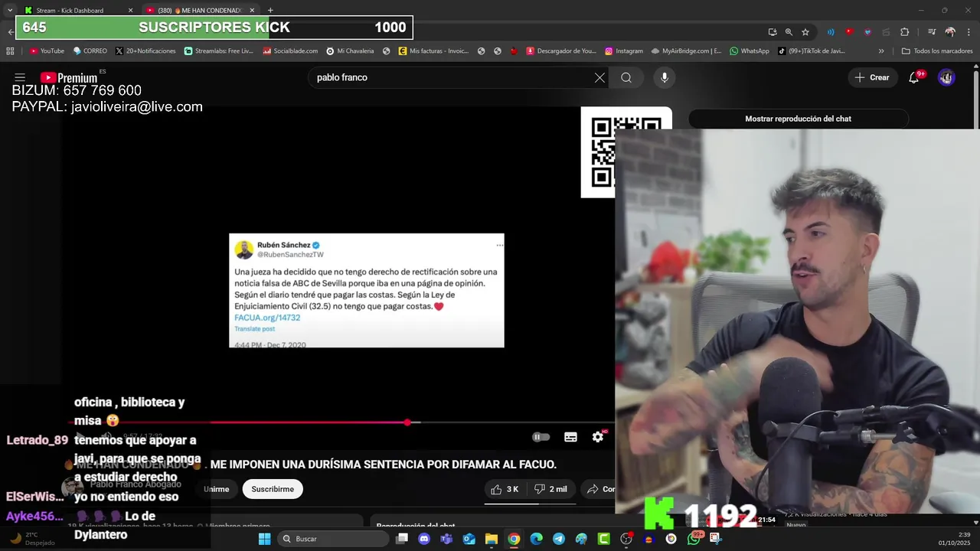Open WhatsApp from the taskbar
This screenshot has height=551, width=980.
click(x=694, y=539)
